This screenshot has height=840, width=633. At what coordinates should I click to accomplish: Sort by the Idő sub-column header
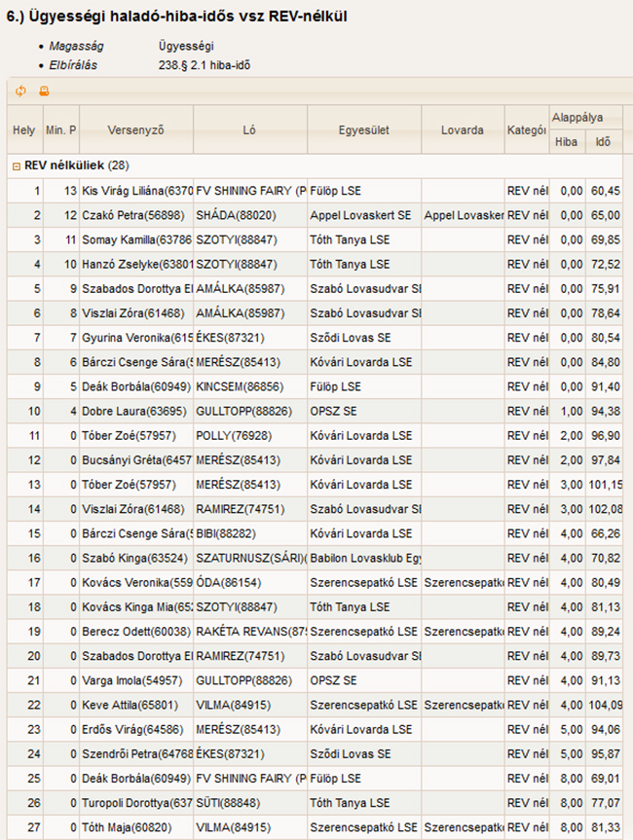(603, 142)
